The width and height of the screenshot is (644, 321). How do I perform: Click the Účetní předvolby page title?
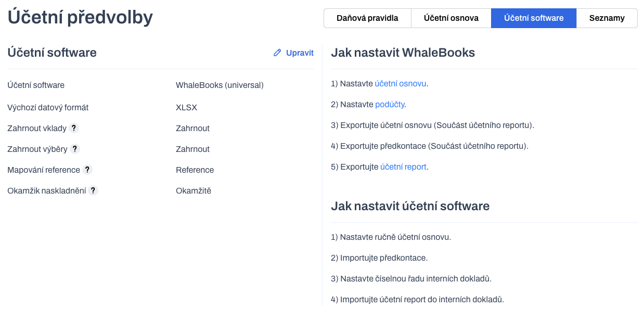point(80,18)
